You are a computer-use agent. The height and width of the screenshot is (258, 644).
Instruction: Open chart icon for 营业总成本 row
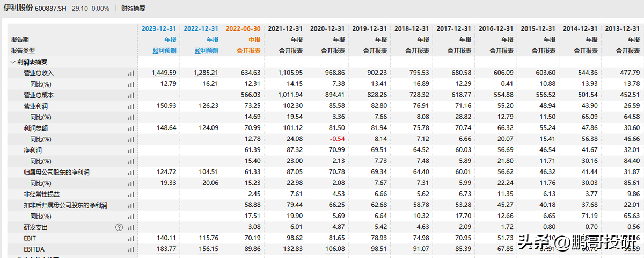[130, 95]
